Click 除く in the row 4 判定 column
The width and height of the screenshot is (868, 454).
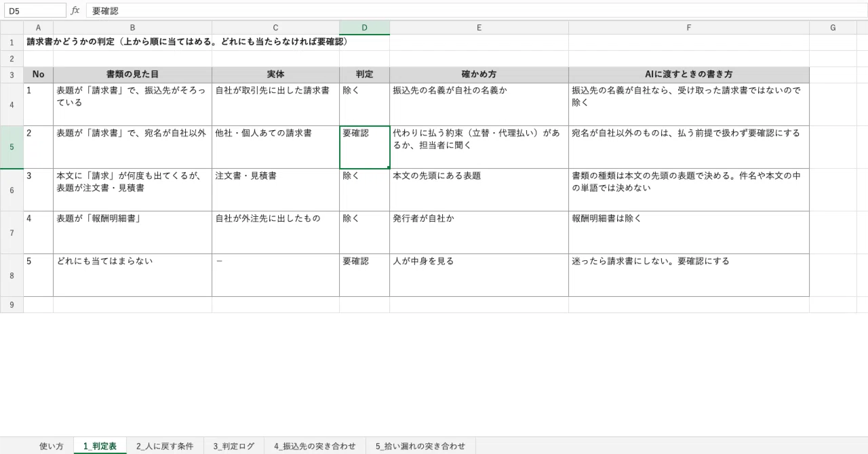(364, 104)
